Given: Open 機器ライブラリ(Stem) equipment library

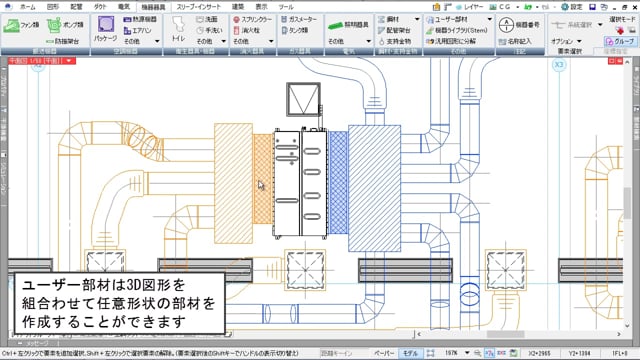Looking at the screenshot, I should pos(457,30).
